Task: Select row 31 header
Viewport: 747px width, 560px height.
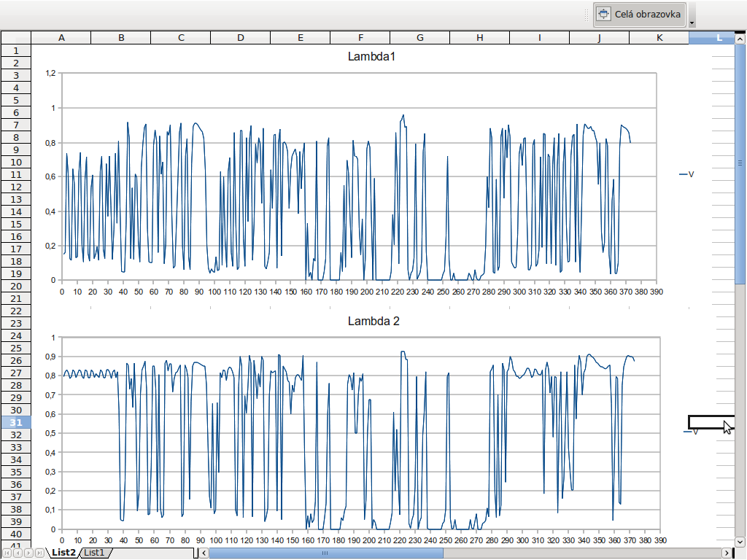Action: [15, 422]
